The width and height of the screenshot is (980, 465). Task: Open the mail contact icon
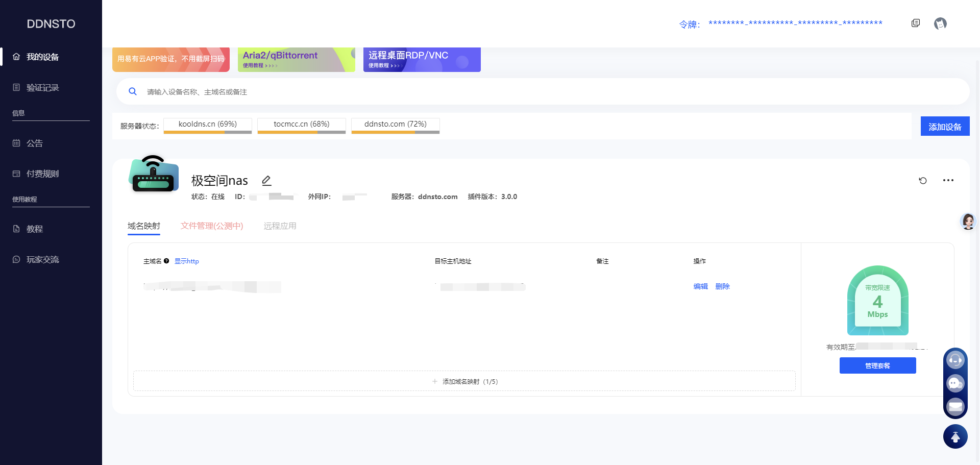click(955, 407)
